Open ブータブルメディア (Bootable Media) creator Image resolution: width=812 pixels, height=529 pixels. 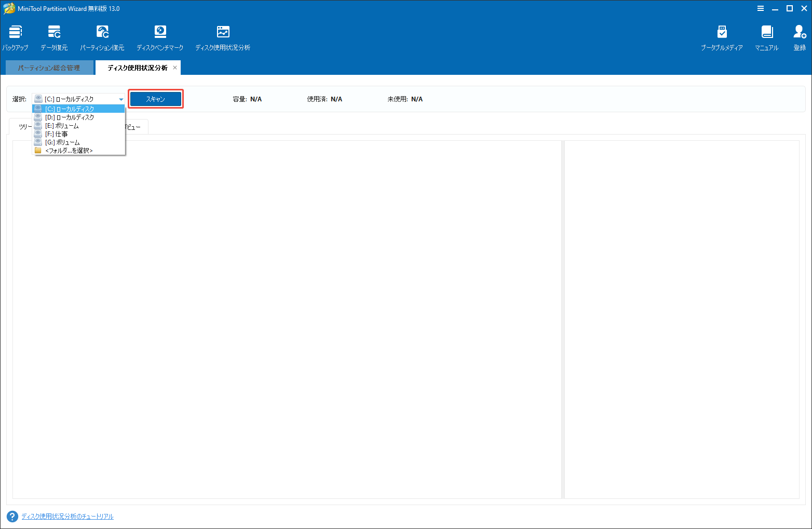[x=722, y=36]
